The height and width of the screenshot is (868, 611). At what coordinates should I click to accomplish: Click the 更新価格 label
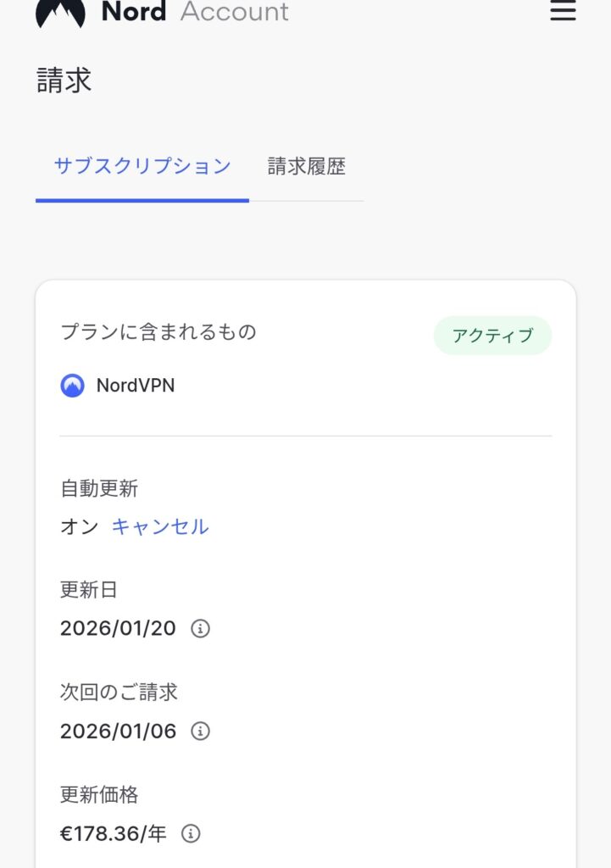(x=99, y=794)
